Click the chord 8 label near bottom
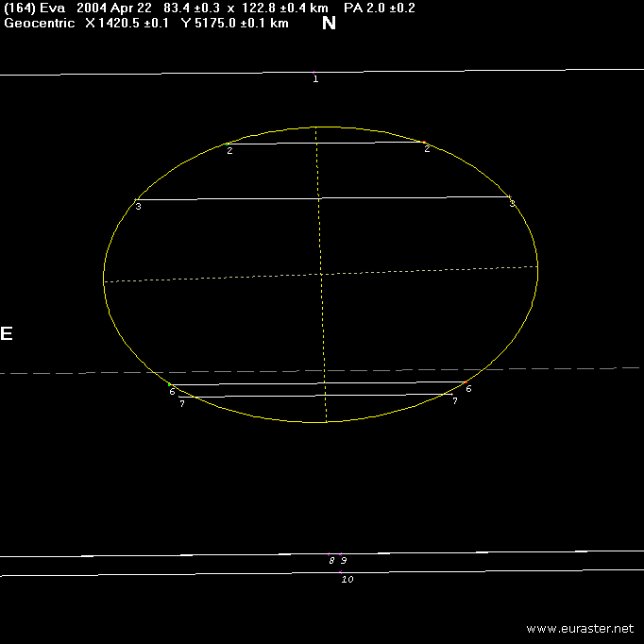The image size is (644, 644). (x=331, y=560)
